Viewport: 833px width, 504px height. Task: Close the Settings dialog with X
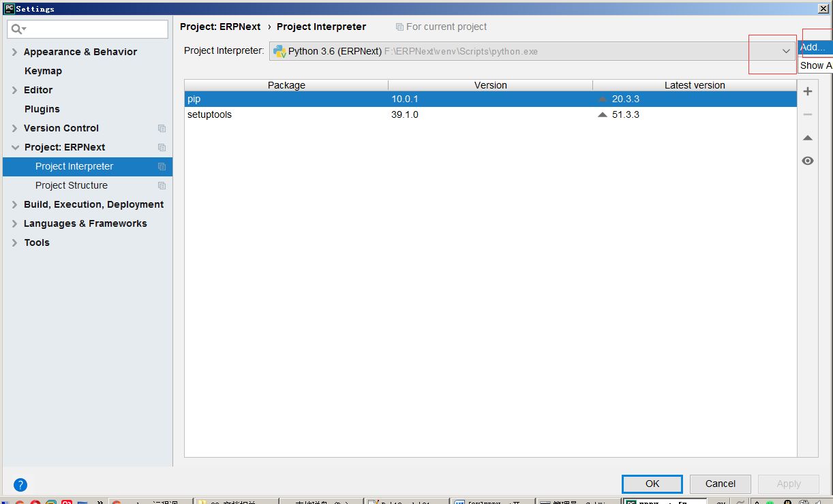click(x=823, y=8)
